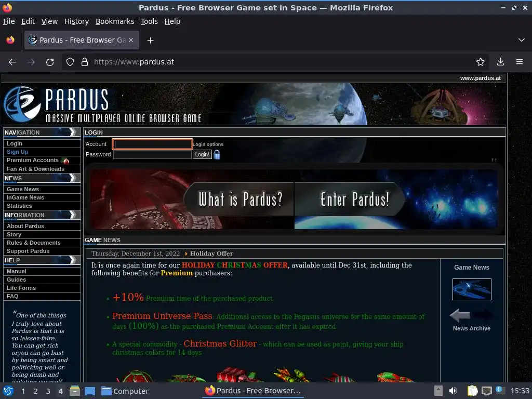This screenshot has width=532, height=399.
Task: Click the update notifier tray icon
Action: click(500, 390)
